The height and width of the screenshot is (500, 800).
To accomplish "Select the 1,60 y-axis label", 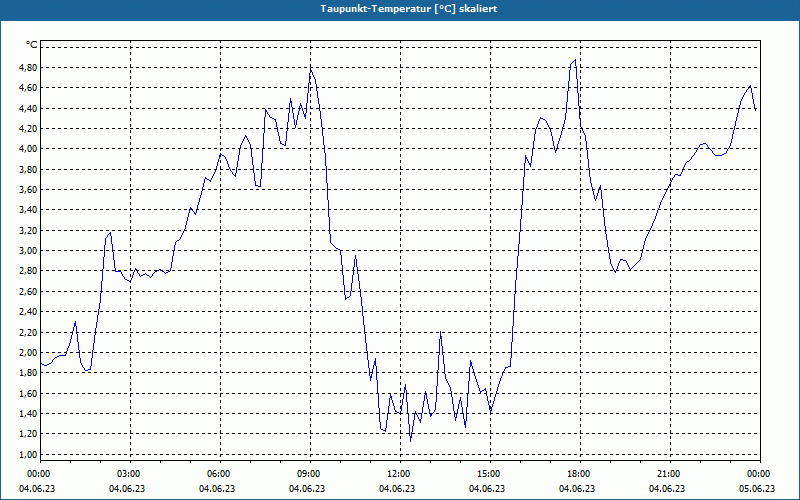I will click(29, 393).
